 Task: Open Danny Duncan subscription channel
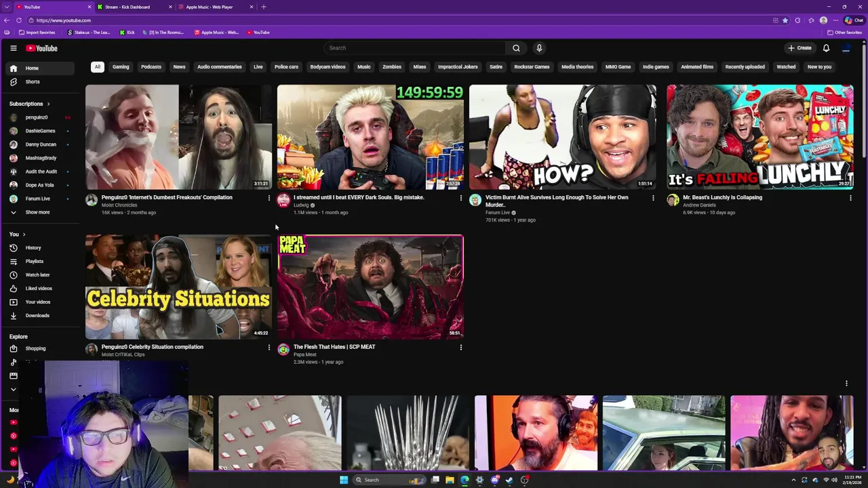[x=42, y=144]
